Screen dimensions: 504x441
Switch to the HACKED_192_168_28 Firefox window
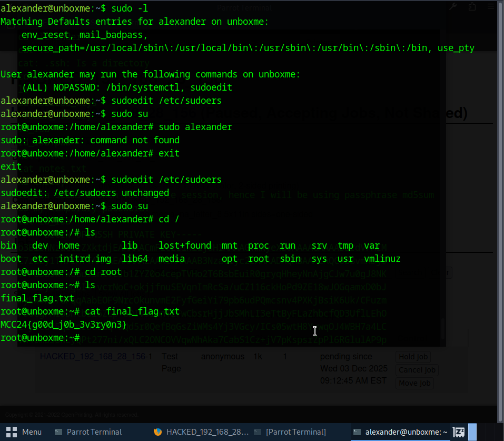pyautogui.click(x=207, y=432)
